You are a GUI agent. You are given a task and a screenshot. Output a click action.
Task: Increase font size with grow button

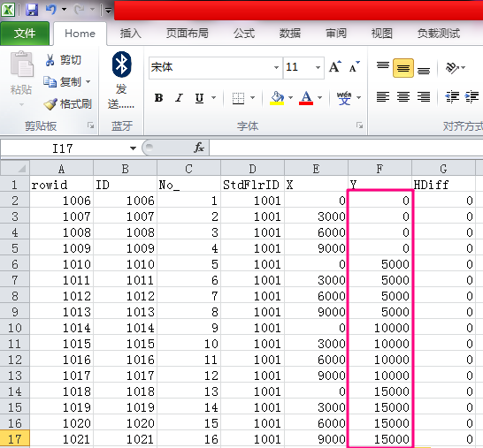335,67
